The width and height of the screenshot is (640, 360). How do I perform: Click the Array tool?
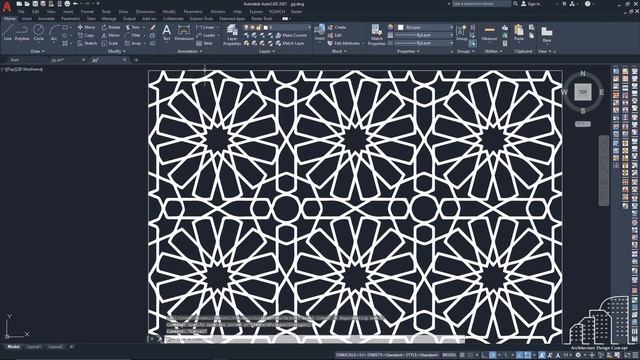[133, 43]
